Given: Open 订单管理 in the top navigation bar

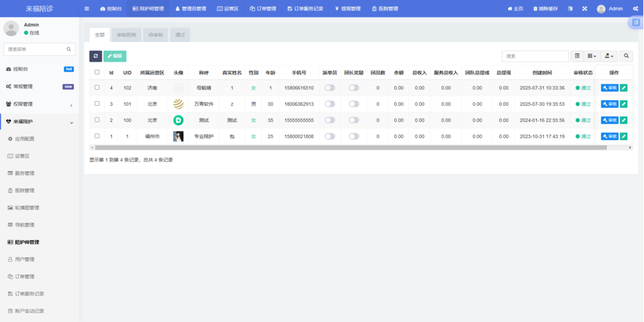Looking at the screenshot, I should click(x=263, y=9).
